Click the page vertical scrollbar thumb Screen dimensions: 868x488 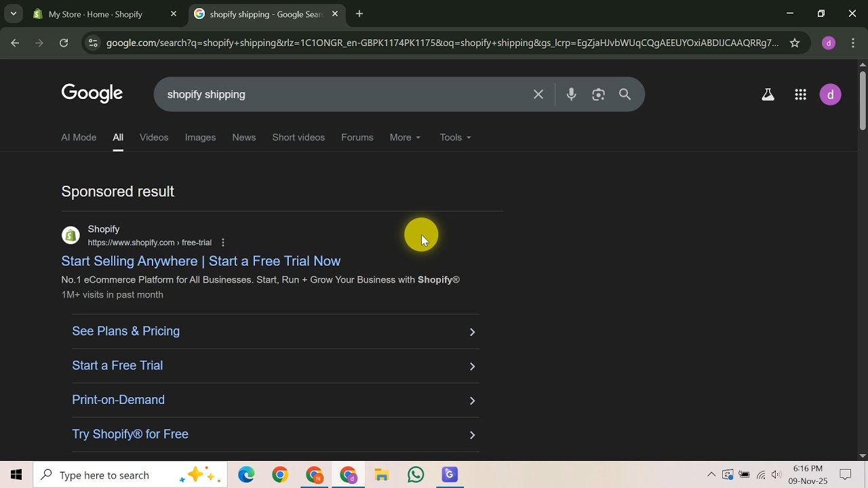[863, 100]
